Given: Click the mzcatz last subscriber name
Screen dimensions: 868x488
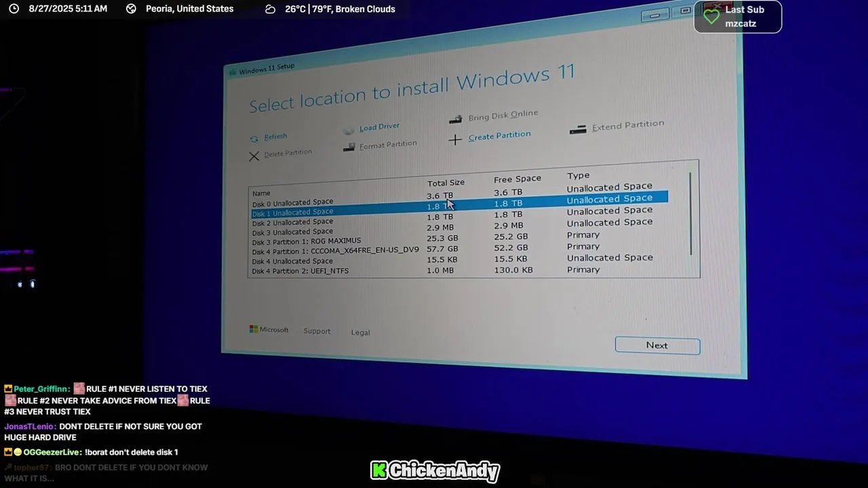Looking at the screenshot, I should click(x=741, y=24).
